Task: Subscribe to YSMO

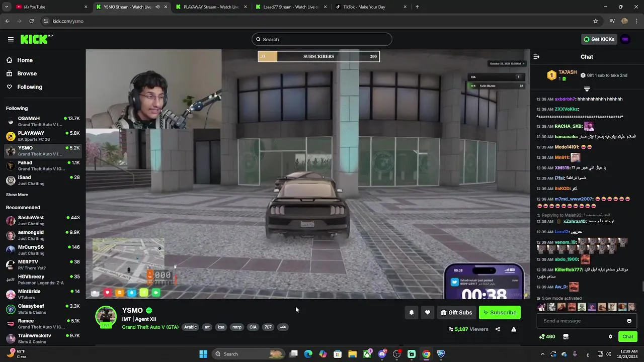Action: tap(500, 312)
